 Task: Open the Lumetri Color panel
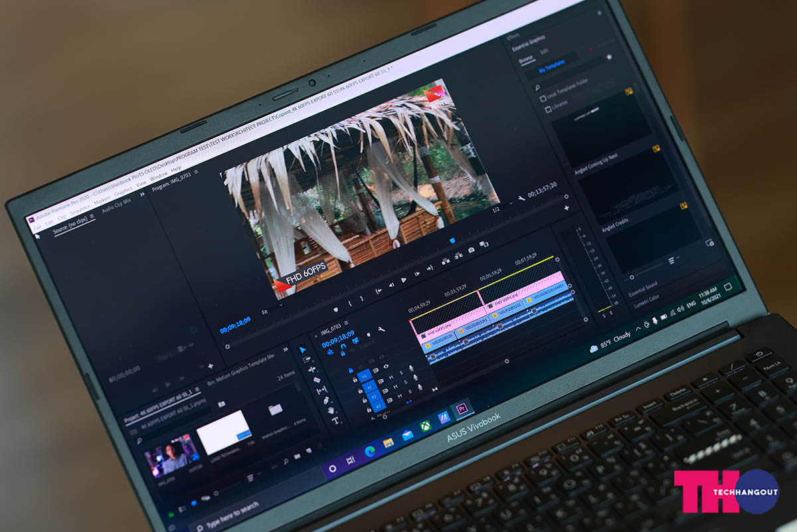click(x=646, y=300)
